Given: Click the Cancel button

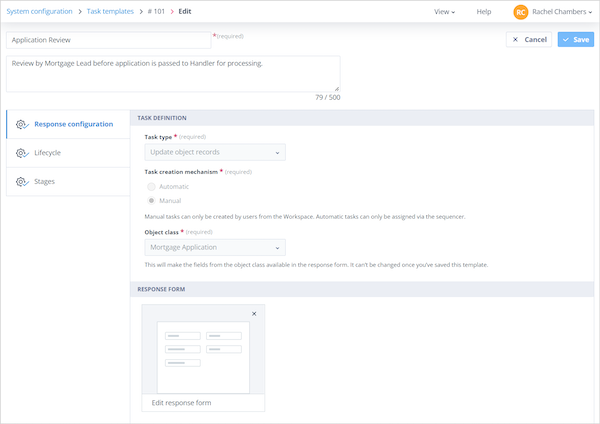Looking at the screenshot, I should (529, 39).
